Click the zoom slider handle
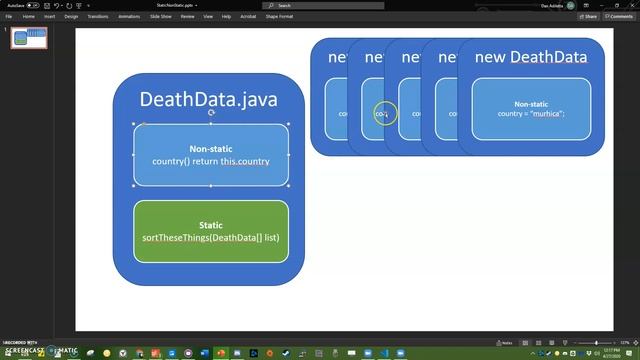 [x=596, y=343]
